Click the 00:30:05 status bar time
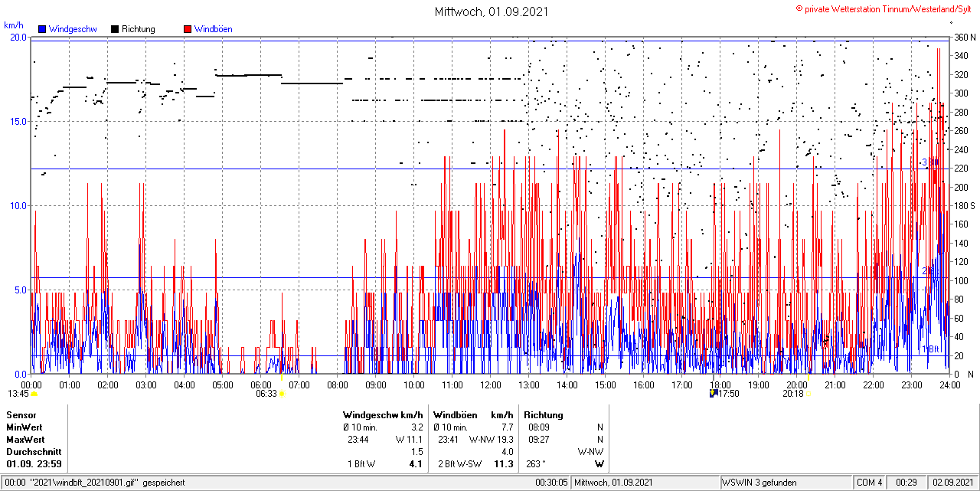 coord(551,483)
